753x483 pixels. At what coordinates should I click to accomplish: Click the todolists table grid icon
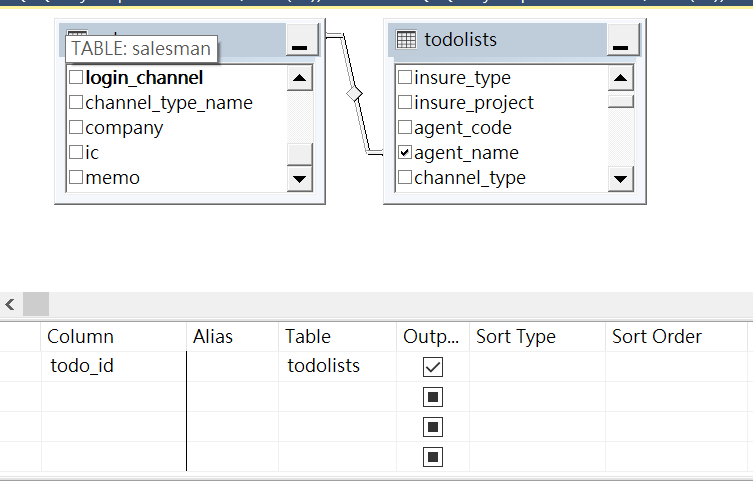tap(406, 40)
